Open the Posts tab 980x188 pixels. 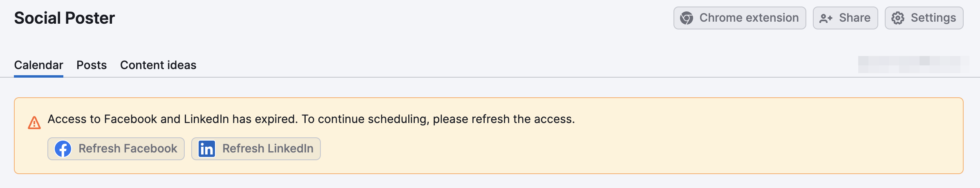click(x=92, y=65)
